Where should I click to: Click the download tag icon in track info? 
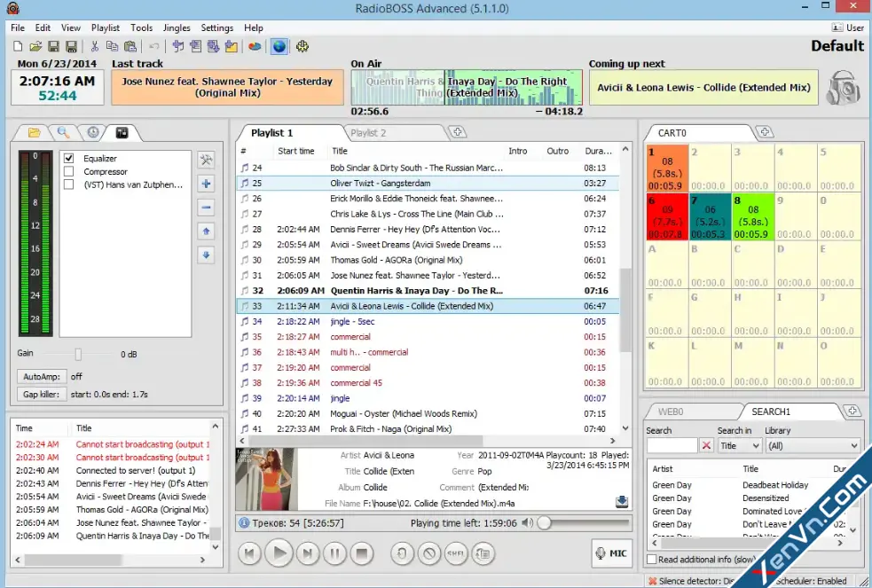pyautogui.click(x=622, y=502)
